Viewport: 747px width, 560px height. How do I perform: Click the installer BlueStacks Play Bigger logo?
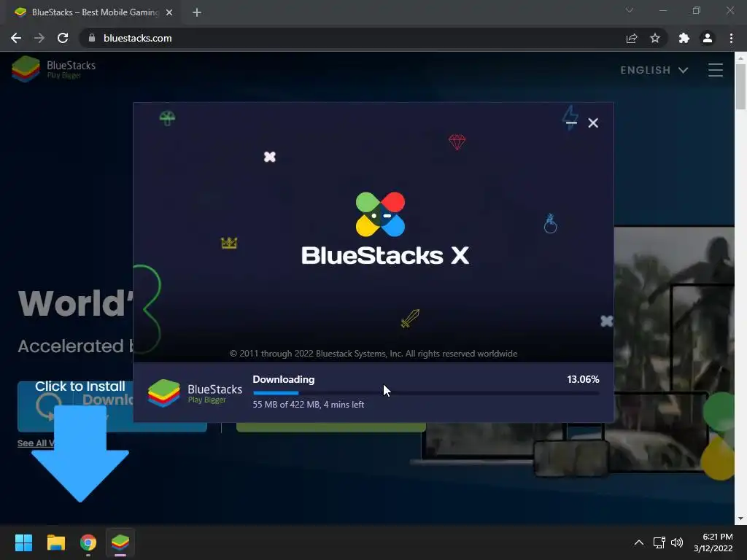click(x=195, y=393)
